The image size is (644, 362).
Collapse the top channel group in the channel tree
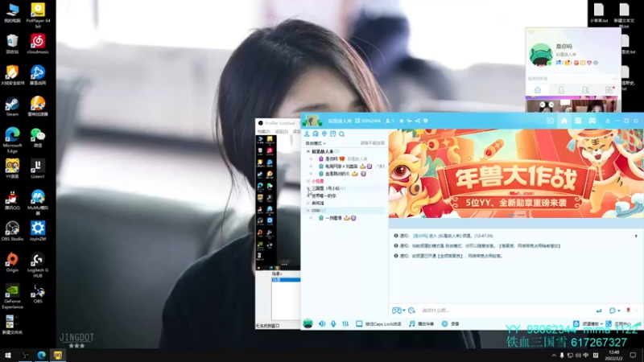[308, 151]
